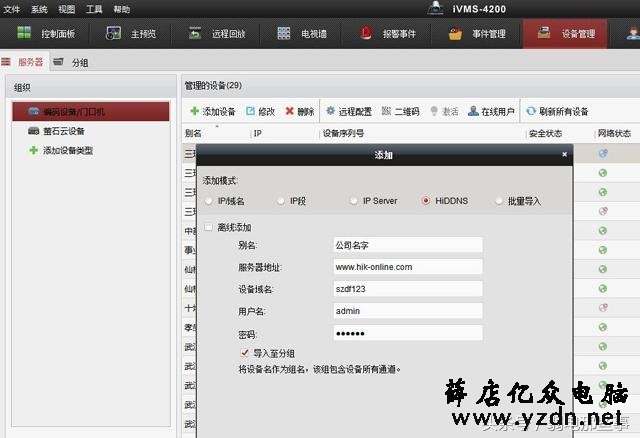
Task: Click the 用户名 input field
Action: pos(408,311)
